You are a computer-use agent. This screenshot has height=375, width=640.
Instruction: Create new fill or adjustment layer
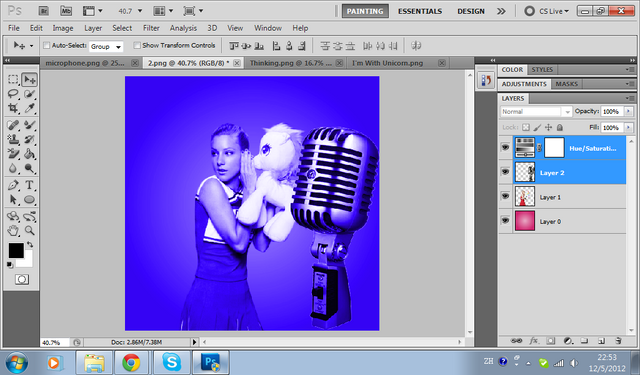(568, 341)
